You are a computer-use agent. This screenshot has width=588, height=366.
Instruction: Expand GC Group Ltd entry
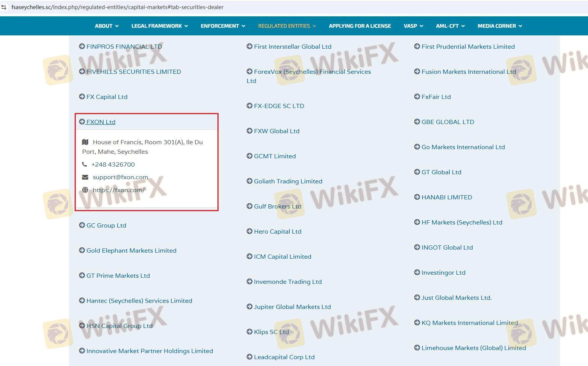(x=102, y=225)
